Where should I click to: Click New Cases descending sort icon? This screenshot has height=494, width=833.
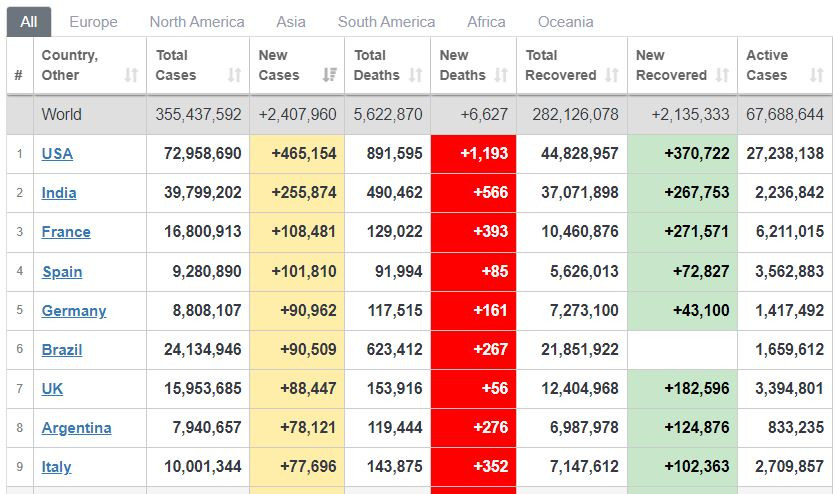click(330, 75)
